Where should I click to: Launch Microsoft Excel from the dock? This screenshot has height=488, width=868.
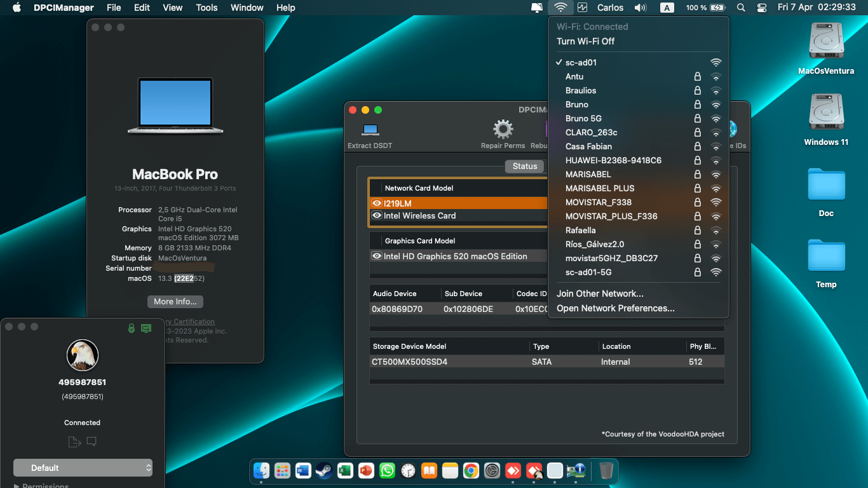coord(345,471)
